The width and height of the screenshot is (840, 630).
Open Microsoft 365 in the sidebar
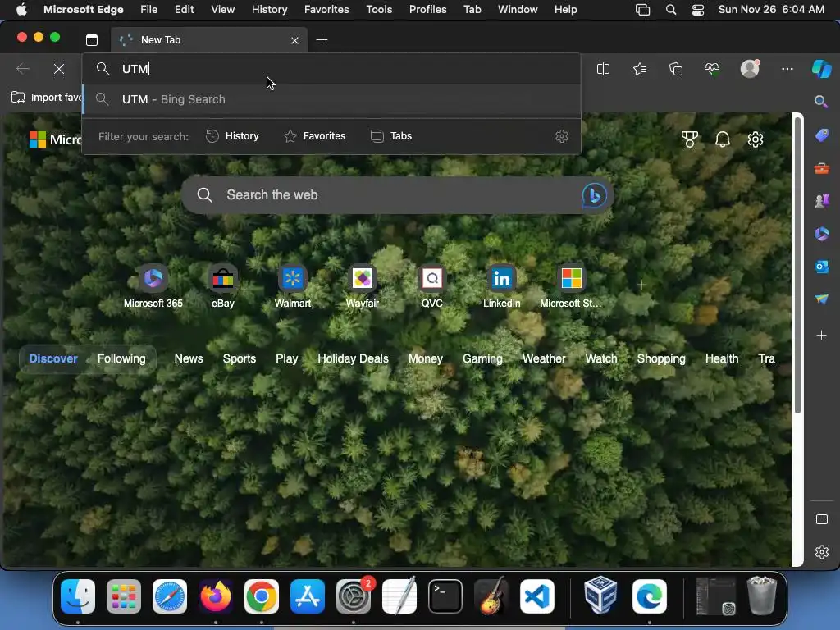point(822,234)
